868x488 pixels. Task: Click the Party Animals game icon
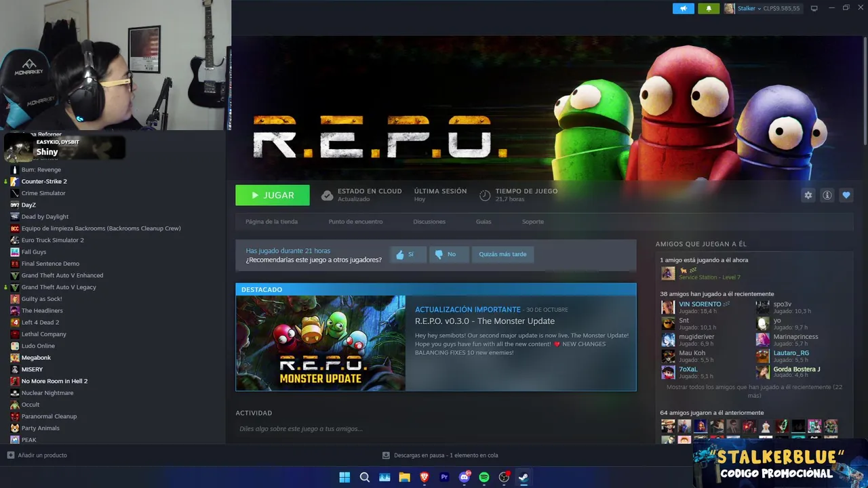[x=15, y=428]
